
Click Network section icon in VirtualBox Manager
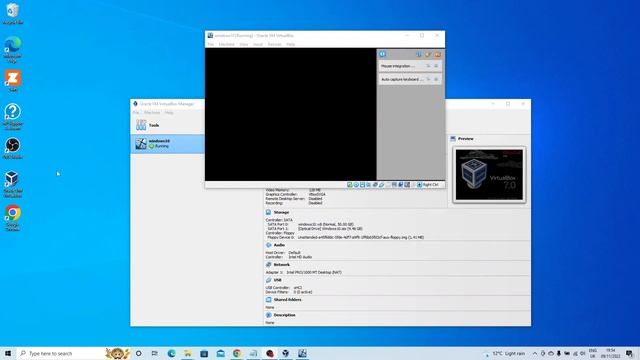click(269, 264)
